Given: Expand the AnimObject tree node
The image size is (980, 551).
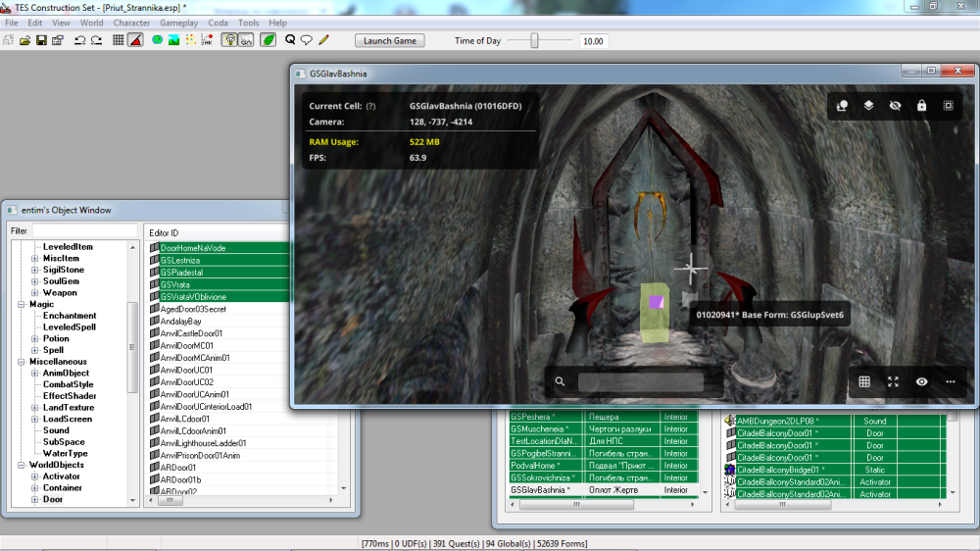Looking at the screenshot, I should point(35,374).
